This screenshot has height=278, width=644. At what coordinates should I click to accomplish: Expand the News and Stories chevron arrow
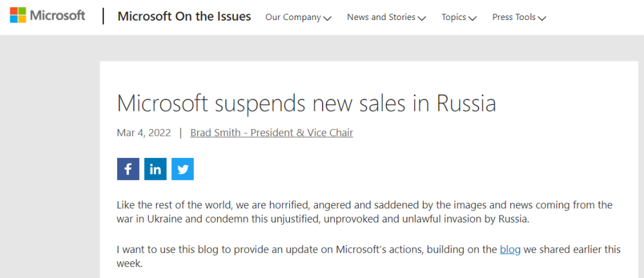click(422, 19)
